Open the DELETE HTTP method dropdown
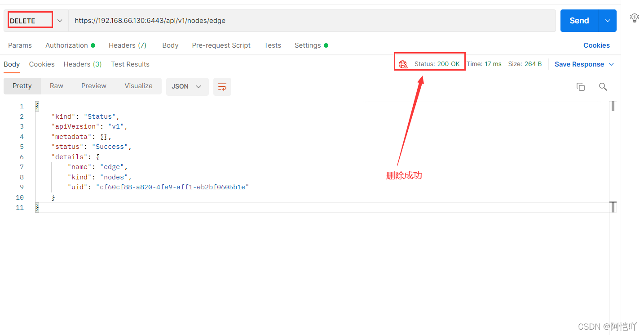The width and height of the screenshot is (644, 335). click(x=36, y=21)
